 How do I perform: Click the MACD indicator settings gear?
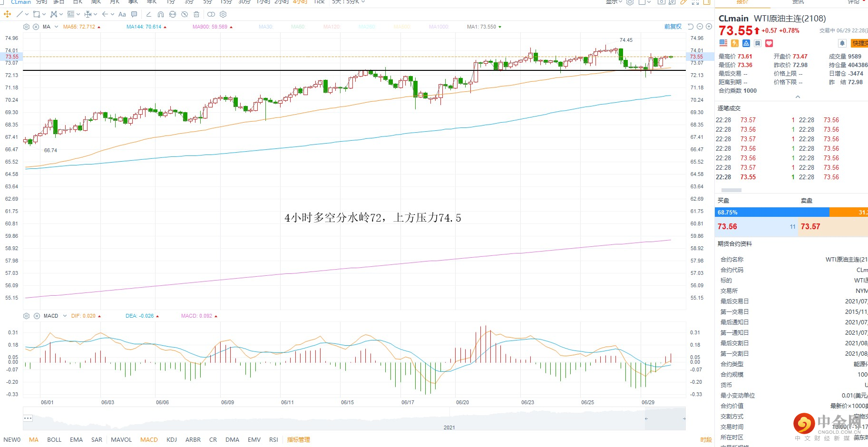click(27, 316)
